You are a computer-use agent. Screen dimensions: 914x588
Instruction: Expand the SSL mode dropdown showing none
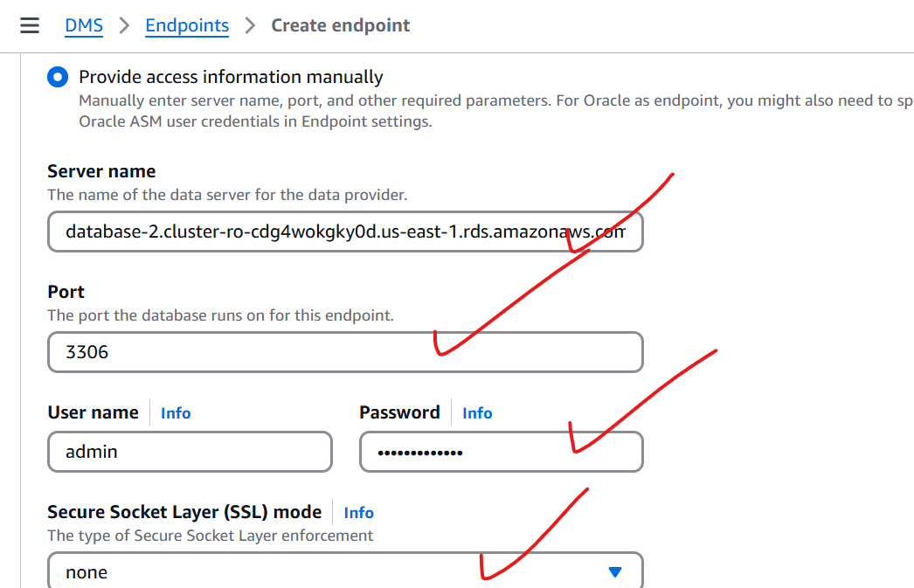click(345, 571)
